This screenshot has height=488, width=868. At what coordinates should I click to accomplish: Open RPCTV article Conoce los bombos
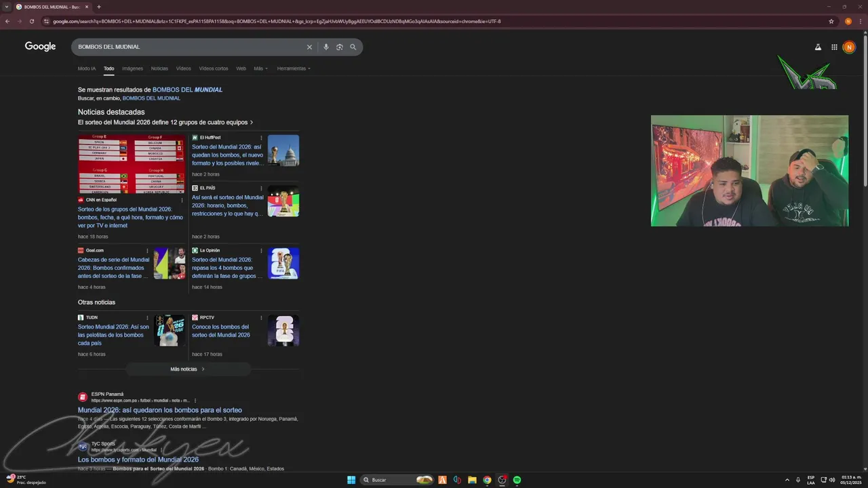(220, 331)
